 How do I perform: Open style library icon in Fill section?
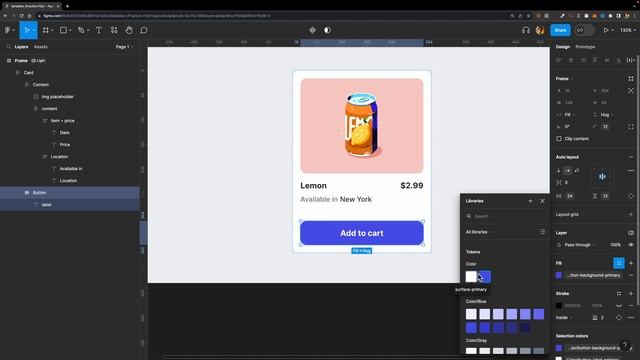[619, 263]
